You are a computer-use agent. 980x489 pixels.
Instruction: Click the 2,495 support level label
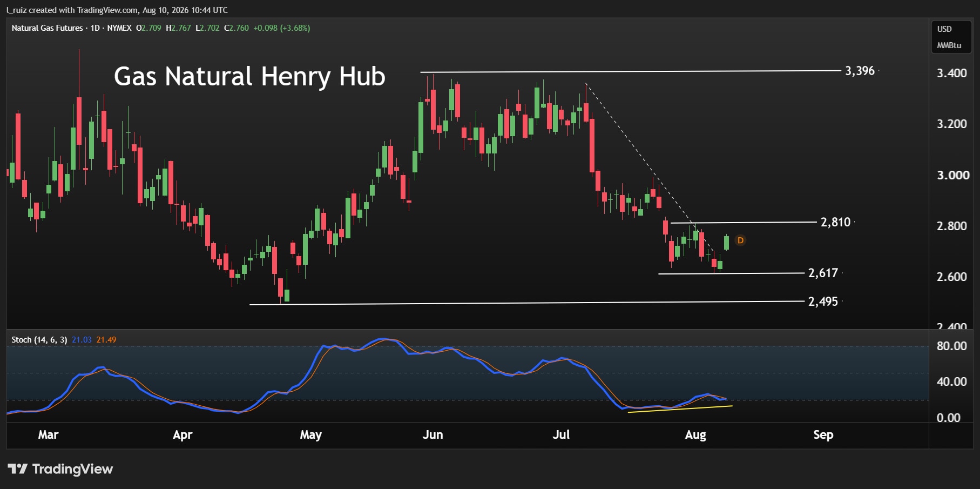click(823, 302)
